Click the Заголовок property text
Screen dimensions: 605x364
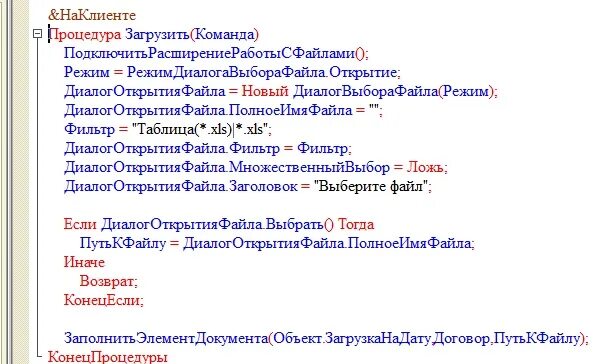click(264, 186)
